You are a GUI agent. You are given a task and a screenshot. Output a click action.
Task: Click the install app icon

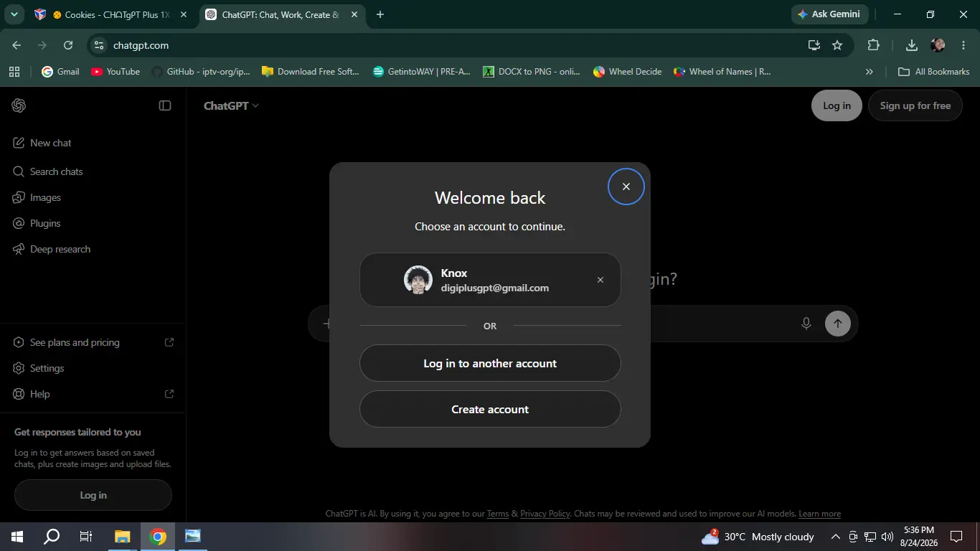point(814,45)
